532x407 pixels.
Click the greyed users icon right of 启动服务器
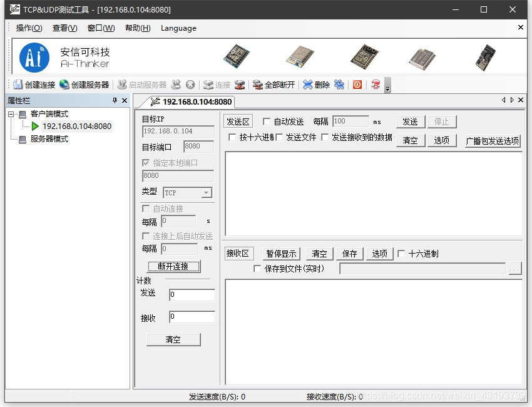tap(176, 85)
